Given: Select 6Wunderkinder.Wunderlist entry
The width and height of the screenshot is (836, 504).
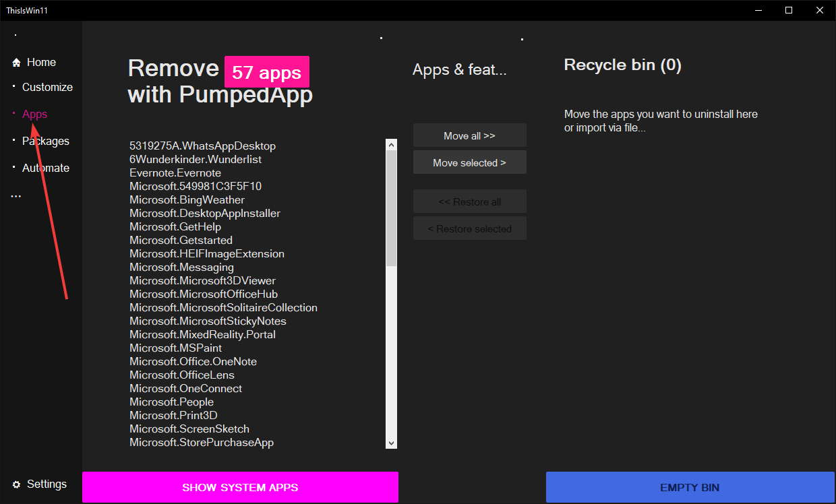Looking at the screenshot, I should [x=196, y=160].
